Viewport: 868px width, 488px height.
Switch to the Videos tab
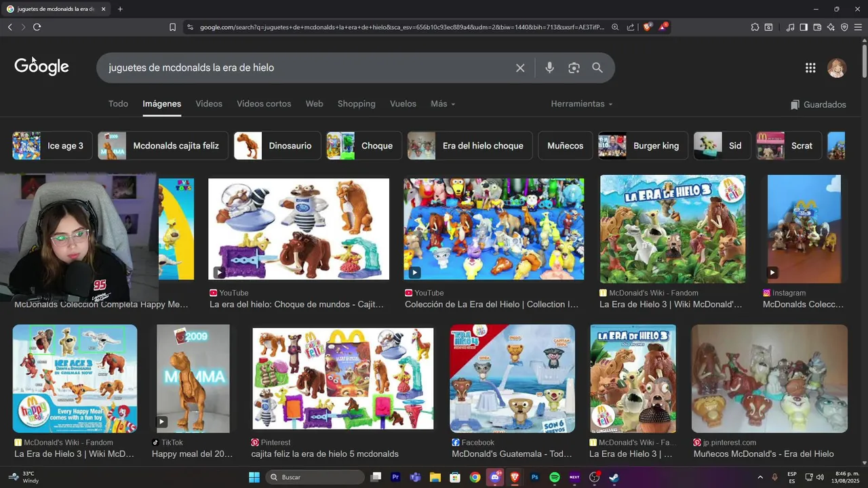coord(209,104)
